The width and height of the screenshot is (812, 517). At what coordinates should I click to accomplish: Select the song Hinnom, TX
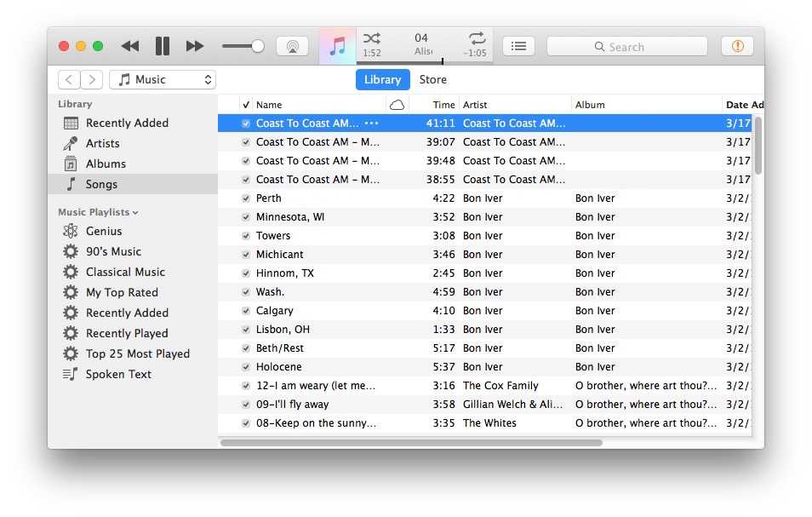[484, 273]
